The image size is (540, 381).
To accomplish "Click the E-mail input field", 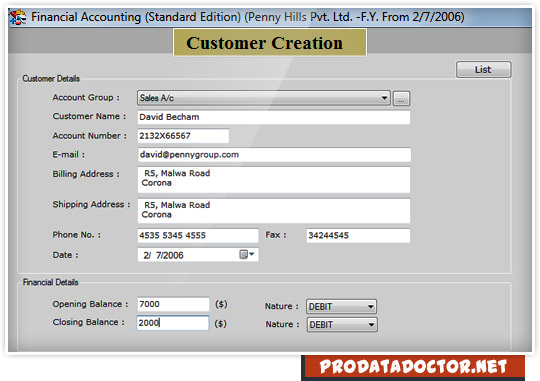I will point(274,155).
